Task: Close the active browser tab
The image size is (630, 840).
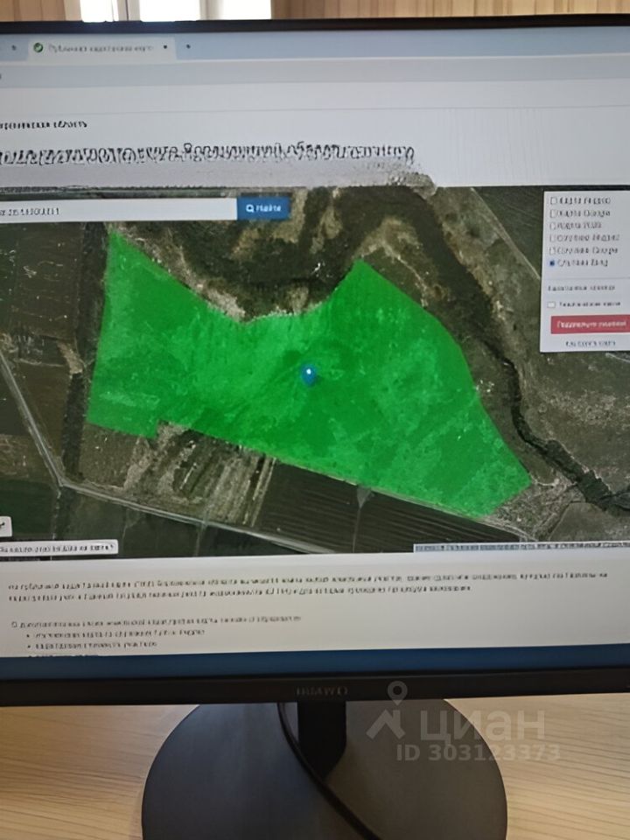Action: click(x=165, y=47)
